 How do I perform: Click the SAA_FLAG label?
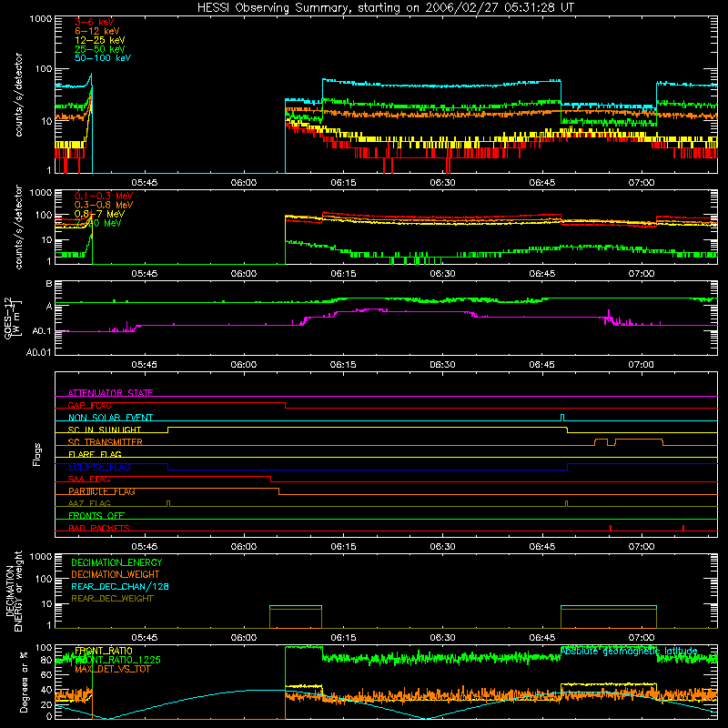(89, 479)
